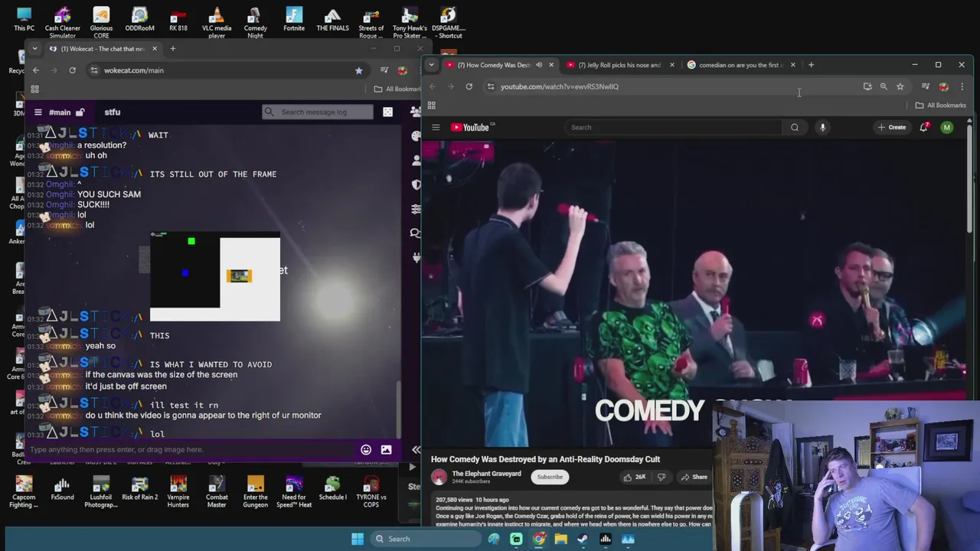
Task: Select the Enter the Gungeon desktop icon
Action: [x=256, y=491]
